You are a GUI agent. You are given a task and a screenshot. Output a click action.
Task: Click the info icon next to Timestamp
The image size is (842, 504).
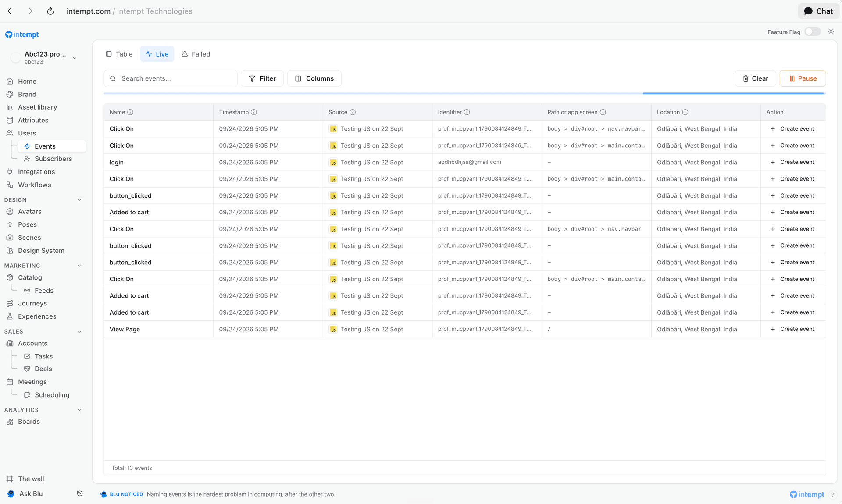tap(254, 112)
